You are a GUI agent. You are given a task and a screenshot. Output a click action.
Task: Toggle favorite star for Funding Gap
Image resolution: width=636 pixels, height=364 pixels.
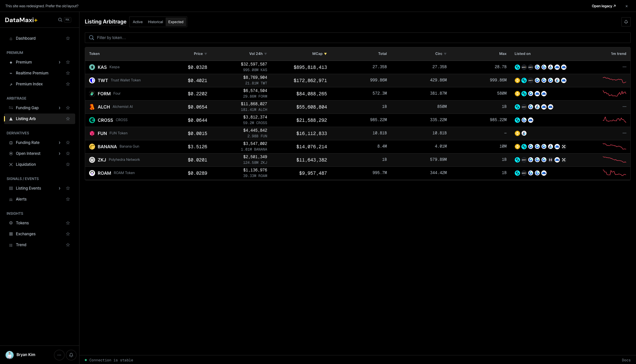click(x=68, y=108)
